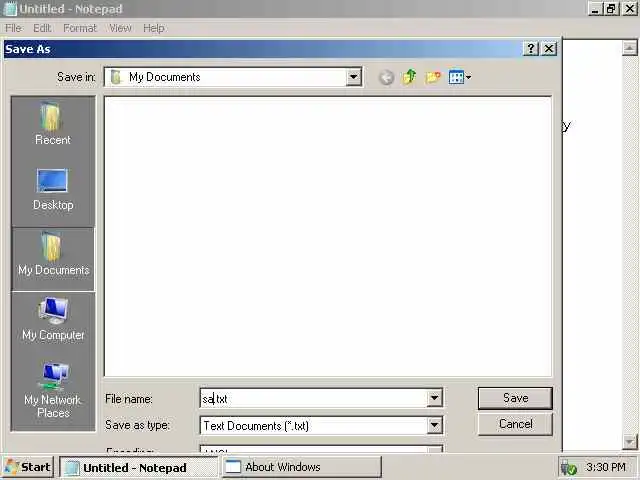This screenshot has height=480, width=640.
Task: Create a new folder
Action: 433,77
